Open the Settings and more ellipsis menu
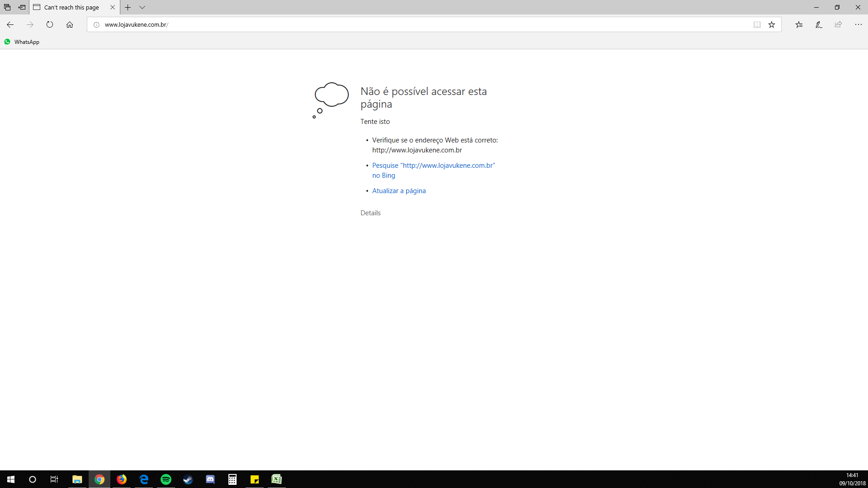This screenshot has height=488, width=868. point(858,24)
